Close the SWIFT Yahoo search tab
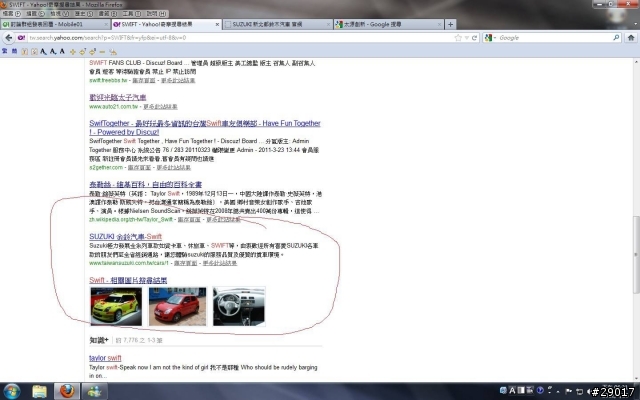640x400 pixels. 217,24
